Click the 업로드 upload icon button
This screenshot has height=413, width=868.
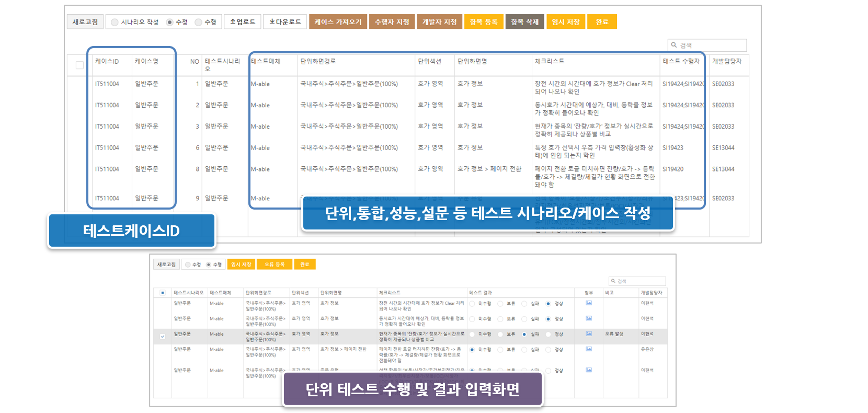point(243,22)
